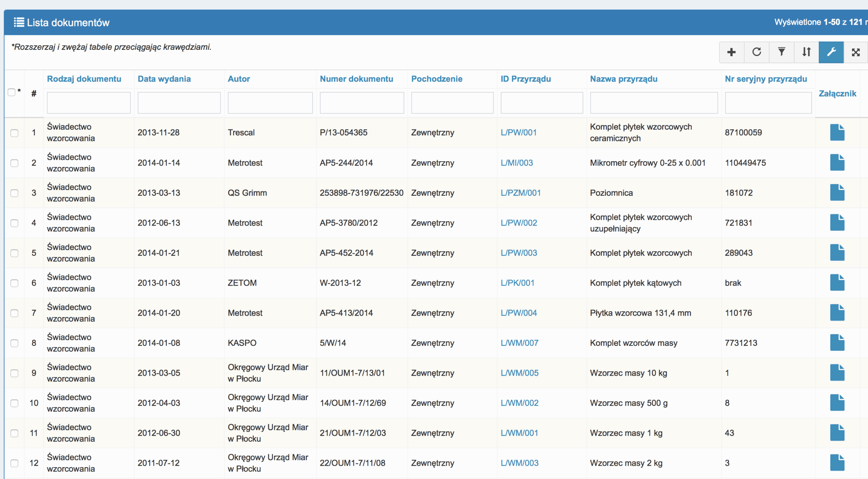This screenshot has width=868, height=479.
Task: Refresh the document list with the reload icon
Action: [756, 52]
